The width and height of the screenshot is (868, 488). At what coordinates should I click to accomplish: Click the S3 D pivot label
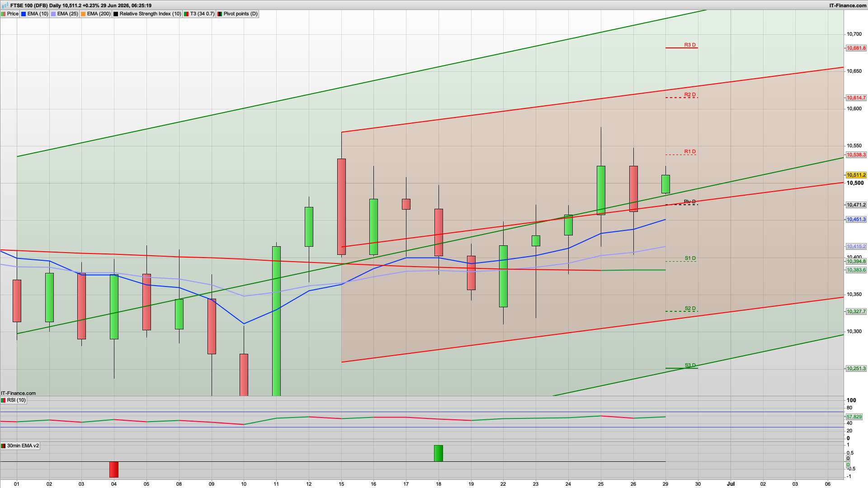pos(690,366)
